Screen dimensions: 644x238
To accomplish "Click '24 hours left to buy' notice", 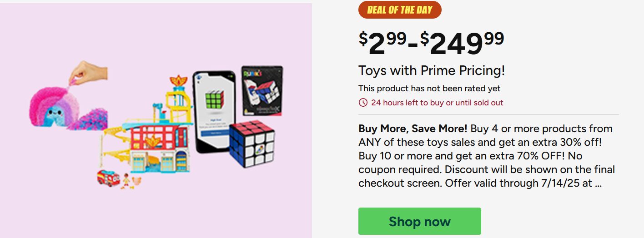I will click(437, 103).
